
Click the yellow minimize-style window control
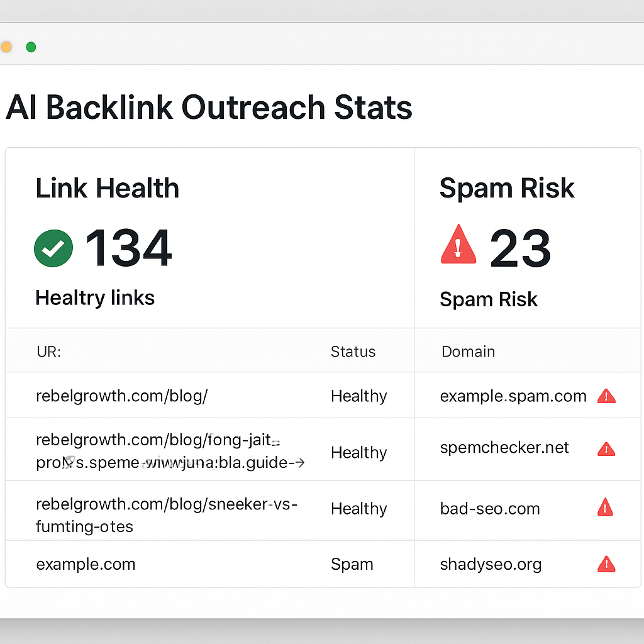click(x=6, y=47)
